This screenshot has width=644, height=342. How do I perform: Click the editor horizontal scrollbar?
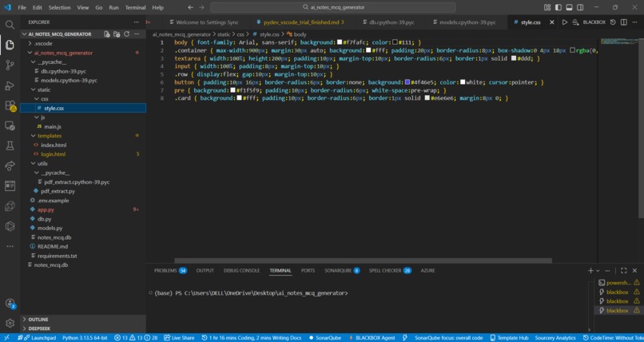tap(363, 260)
